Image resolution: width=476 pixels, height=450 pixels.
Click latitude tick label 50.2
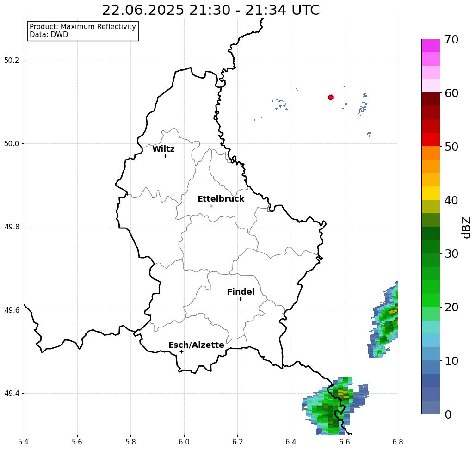pos(12,60)
